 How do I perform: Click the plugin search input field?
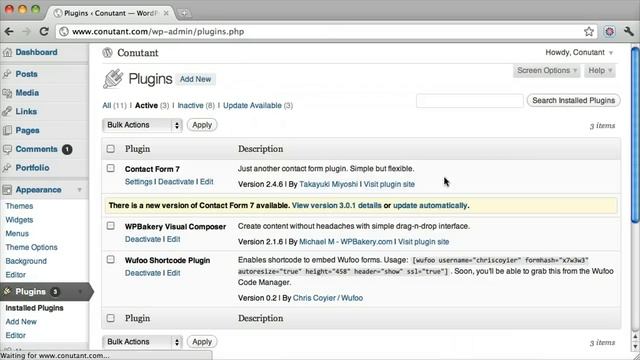pos(470,100)
